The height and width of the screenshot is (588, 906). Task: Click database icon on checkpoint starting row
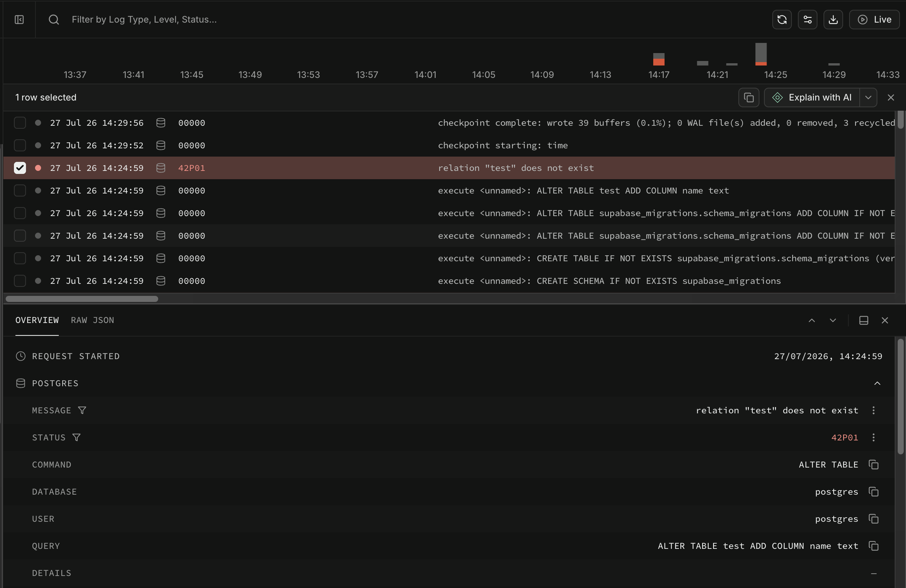pos(160,145)
